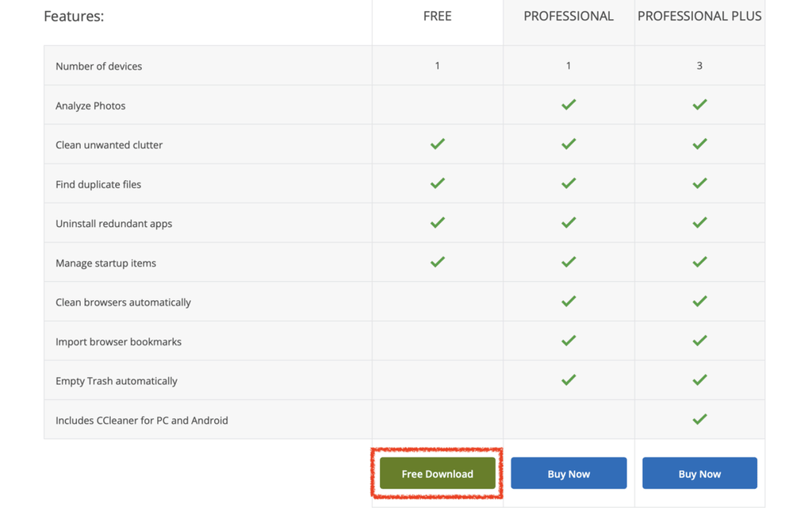Select the PROFESSIONAL PLUS column header
Image resolution: width=812 pixels, height=508 pixels.
click(x=699, y=16)
